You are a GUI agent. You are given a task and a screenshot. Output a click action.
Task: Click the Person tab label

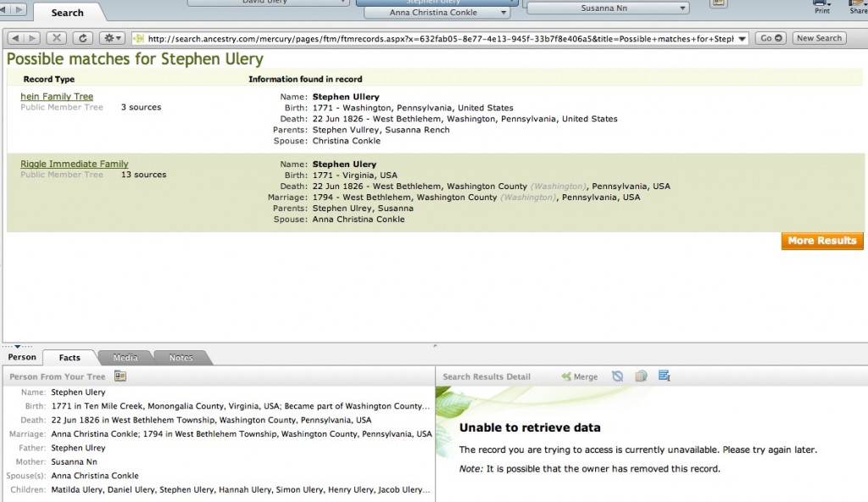pyautogui.click(x=22, y=357)
